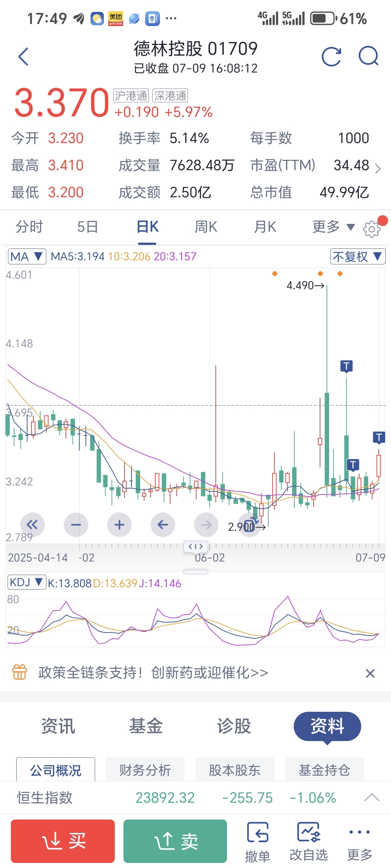Open the 资讯 section tab
The width and height of the screenshot is (391, 868).
[58, 726]
